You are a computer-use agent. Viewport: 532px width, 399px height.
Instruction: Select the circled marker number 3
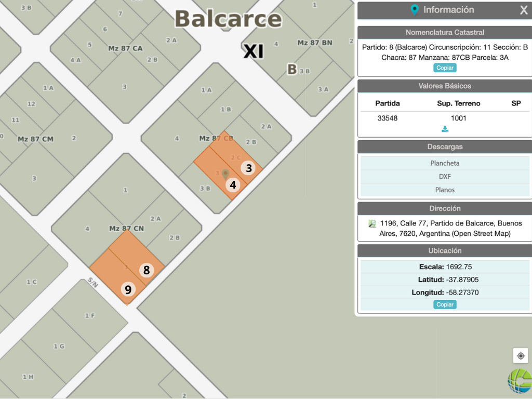249,168
